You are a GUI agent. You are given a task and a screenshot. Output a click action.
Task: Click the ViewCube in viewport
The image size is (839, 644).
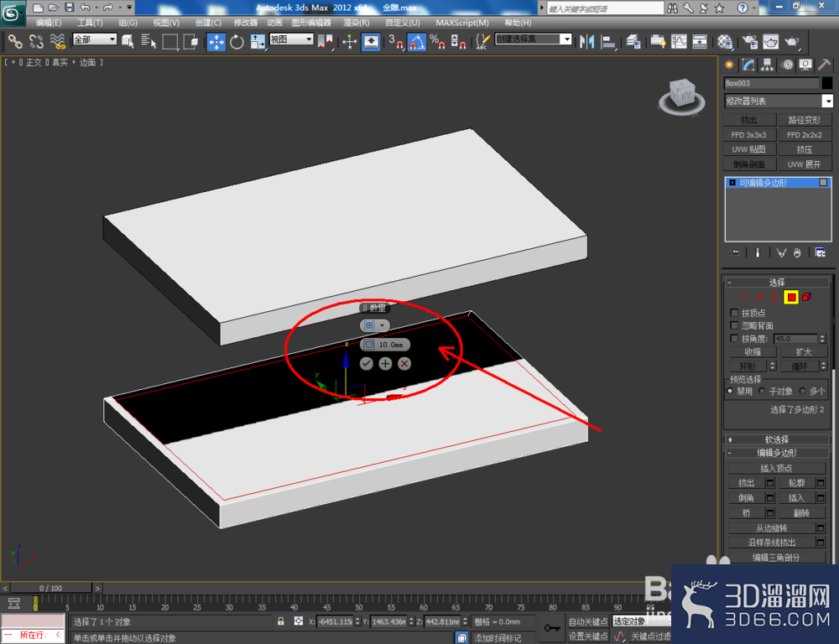682,96
